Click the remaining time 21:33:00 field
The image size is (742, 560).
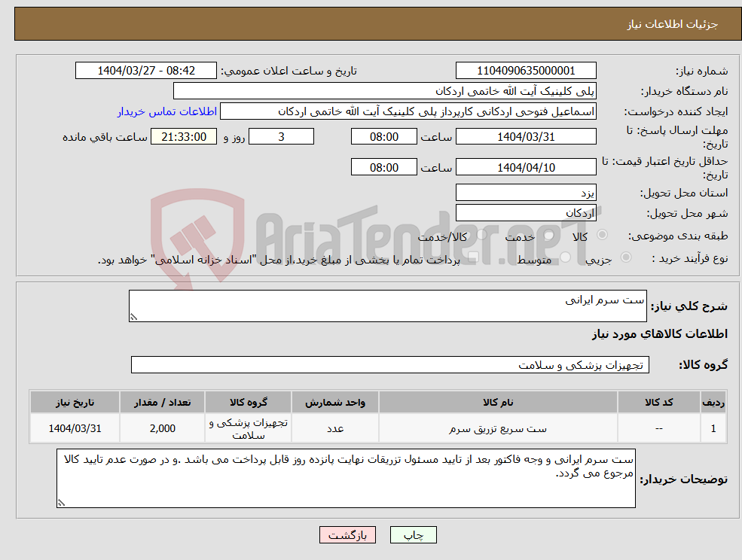(x=184, y=137)
